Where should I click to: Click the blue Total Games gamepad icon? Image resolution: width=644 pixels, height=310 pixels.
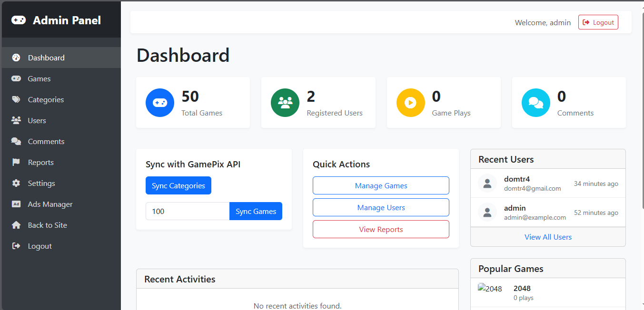click(160, 103)
